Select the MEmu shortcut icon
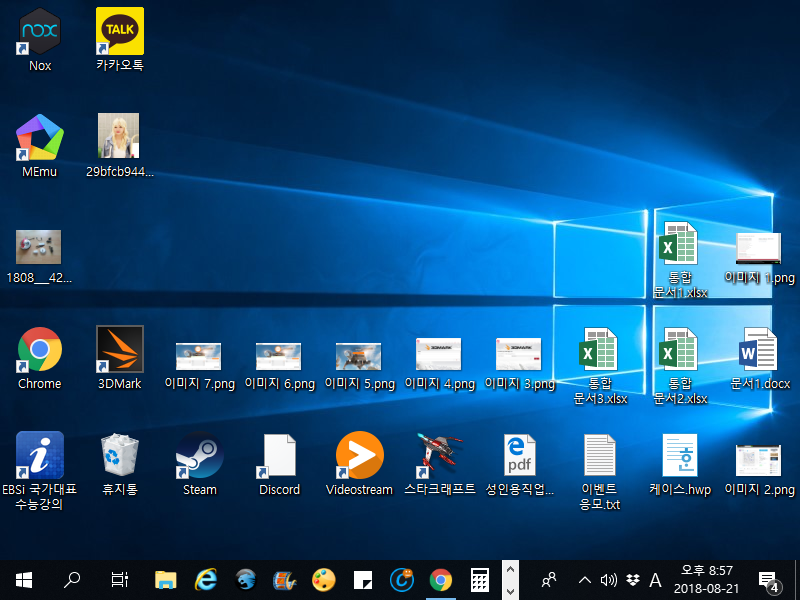Screen dimensions: 800x600 point(40,146)
